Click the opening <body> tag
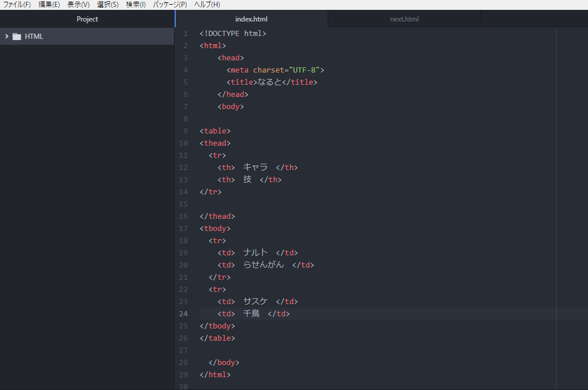Viewport: 588px width, 390px height. coord(231,107)
